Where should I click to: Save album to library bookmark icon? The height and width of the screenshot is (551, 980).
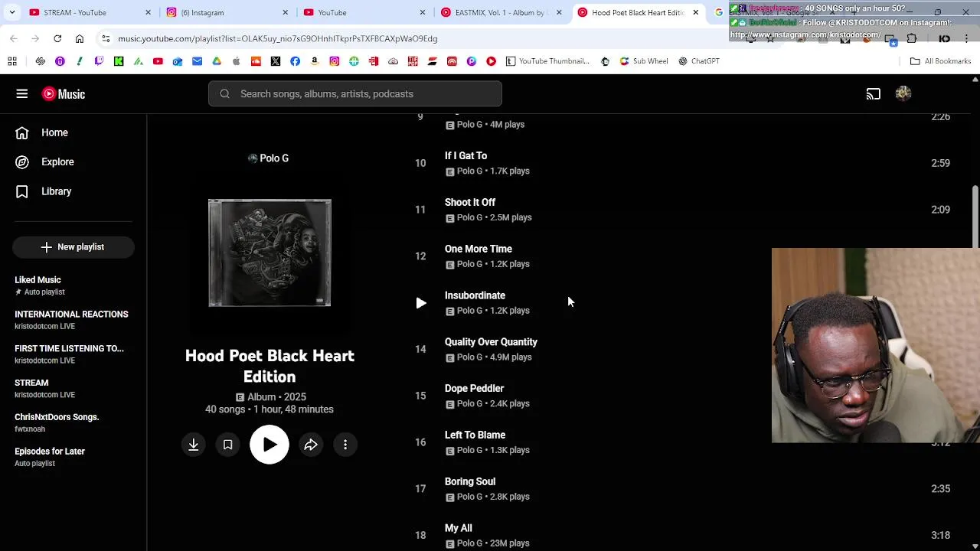[x=227, y=445]
